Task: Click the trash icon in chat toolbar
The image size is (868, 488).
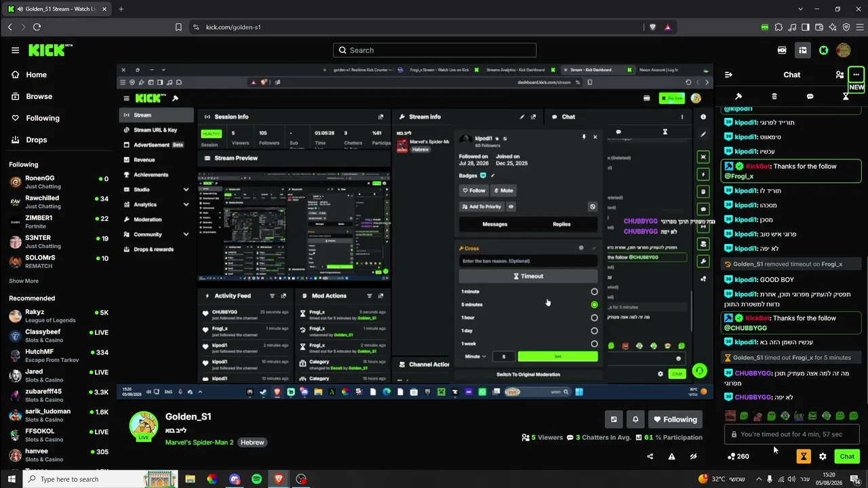Action: [x=774, y=96]
